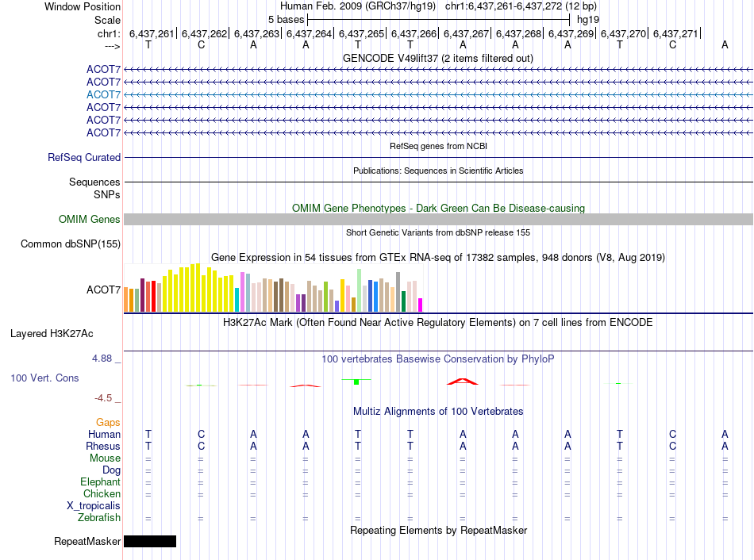Click the Sequences track label

pyautogui.click(x=94, y=182)
